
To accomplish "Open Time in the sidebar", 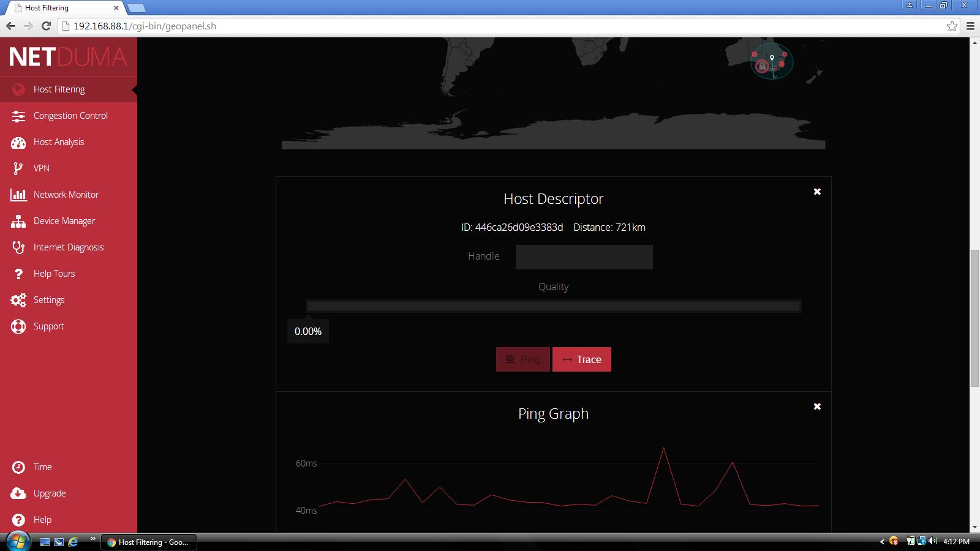I will (x=69, y=467).
